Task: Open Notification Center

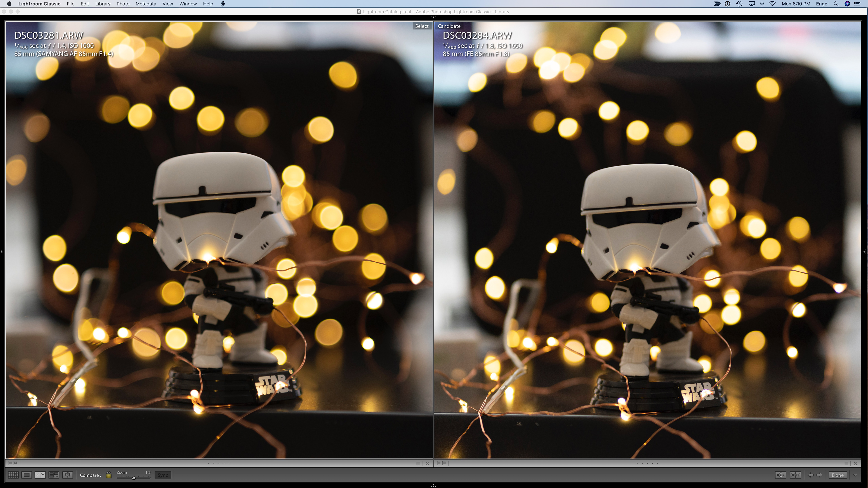Action: click(857, 4)
